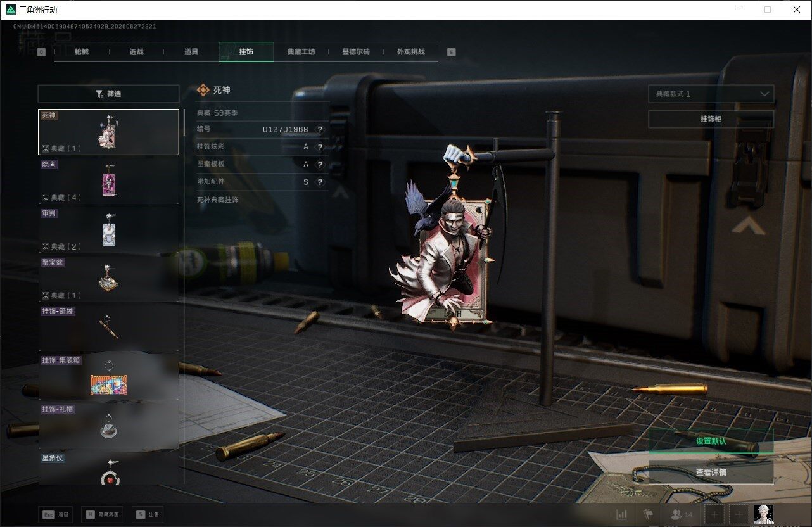Screen dimensions: 812x527
Task: Switch to the 枪械 tab
Action: click(82, 52)
